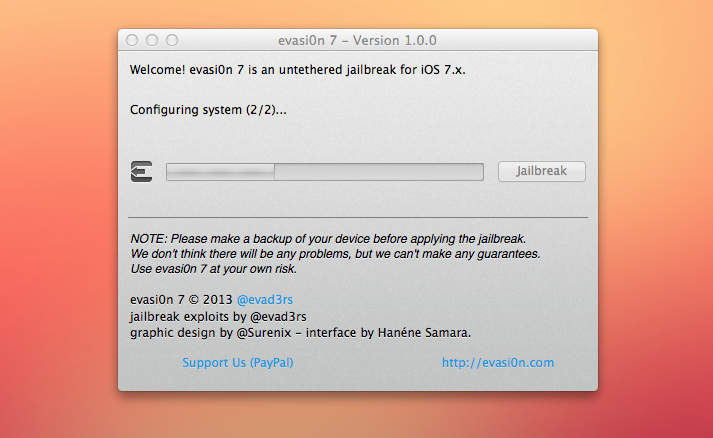Click the jailbreak progress bar
713x438 pixels.
[325, 172]
